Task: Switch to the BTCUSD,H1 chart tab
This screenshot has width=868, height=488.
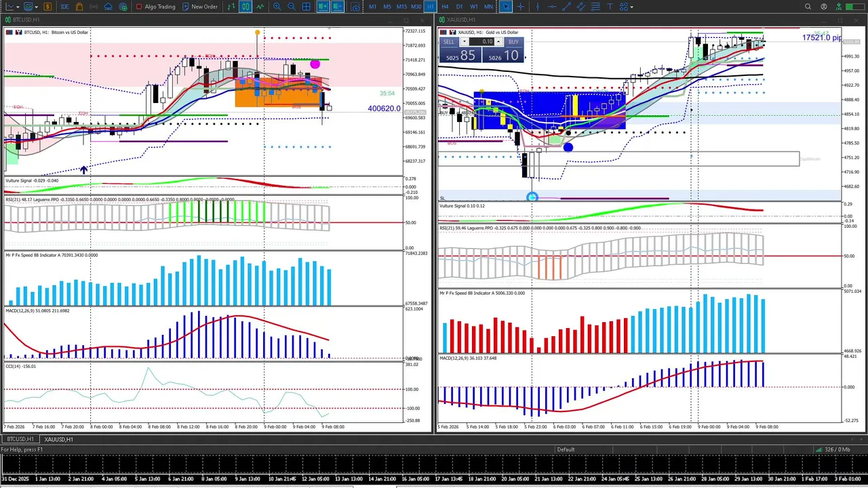Action: coord(20,439)
